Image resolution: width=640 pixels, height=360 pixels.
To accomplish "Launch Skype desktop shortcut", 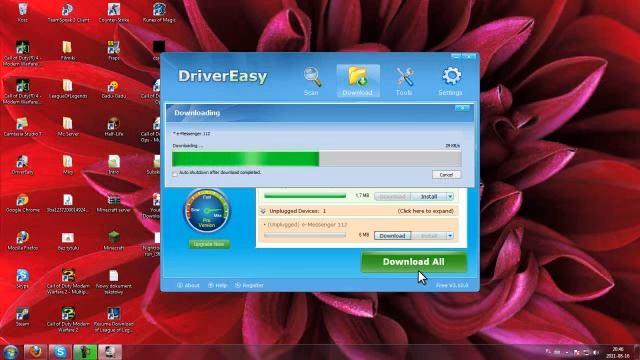I will (x=22, y=279).
